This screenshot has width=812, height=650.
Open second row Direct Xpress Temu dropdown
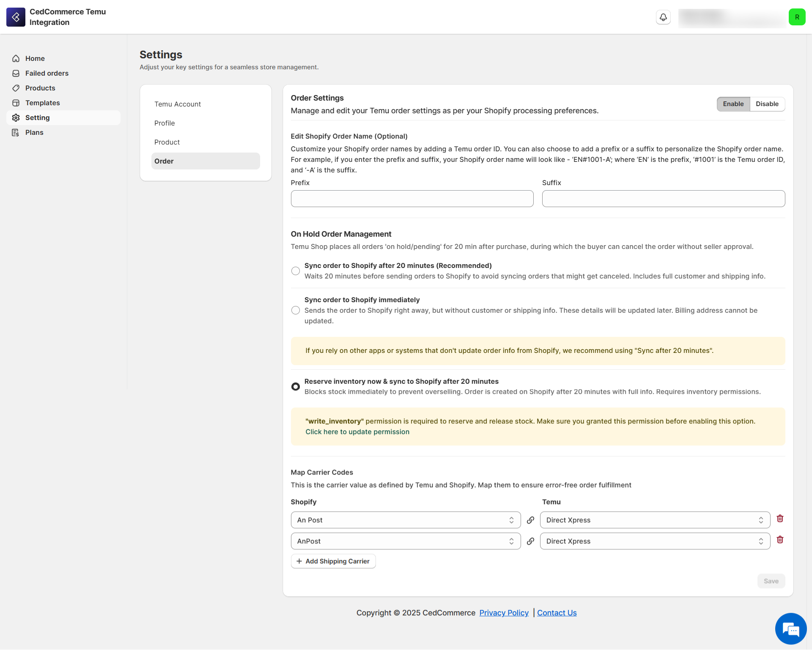(x=655, y=541)
